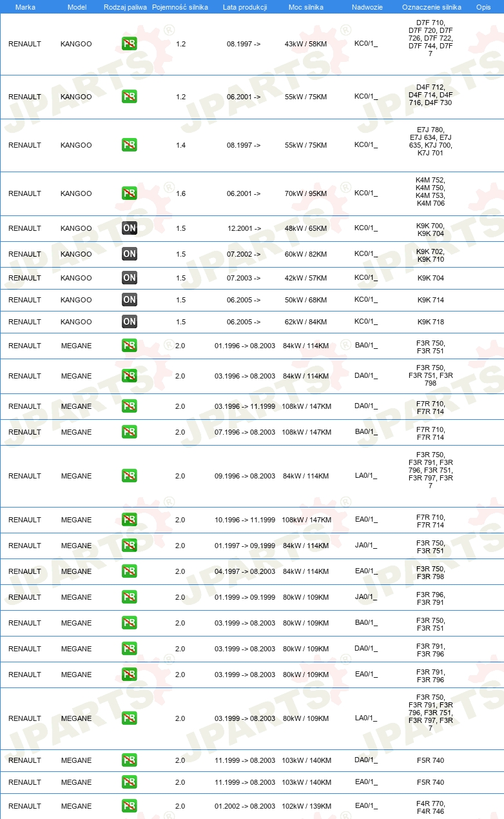
Task: Click the engine code K9K 714
Action: coord(431,300)
